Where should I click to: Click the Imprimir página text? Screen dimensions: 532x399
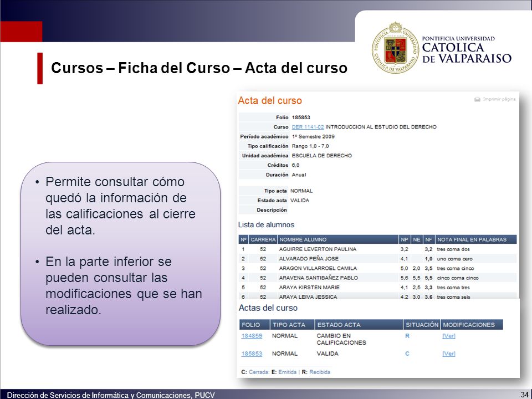click(499, 99)
